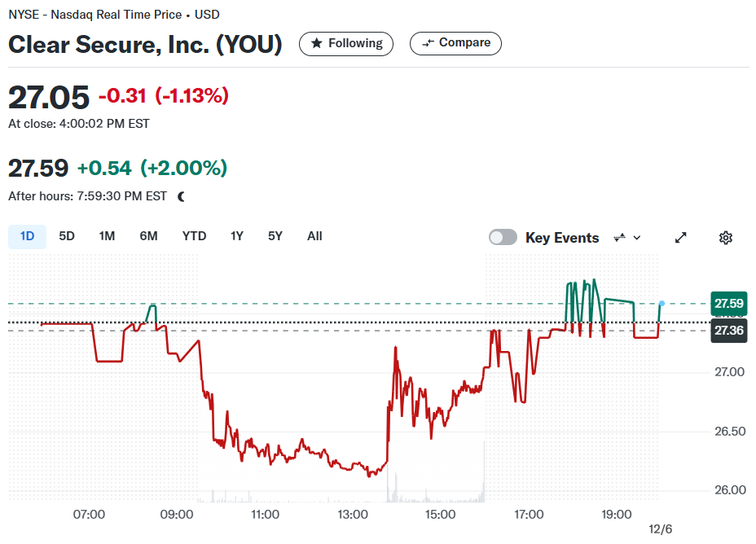Viewport: 756px width, 544px height.
Task: Select the 1M time range
Action: pyautogui.click(x=107, y=237)
